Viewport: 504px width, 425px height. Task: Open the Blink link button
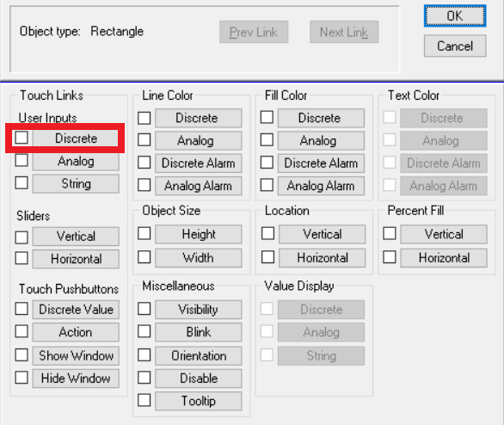pyautogui.click(x=199, y=332)
